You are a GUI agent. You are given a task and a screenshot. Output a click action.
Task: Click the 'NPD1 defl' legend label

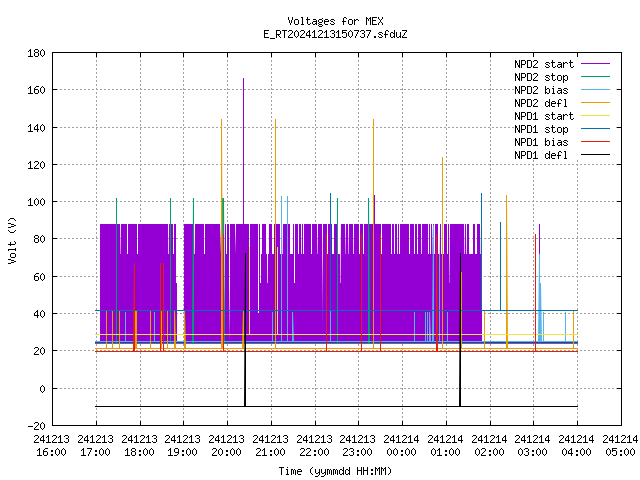[541, 156]
